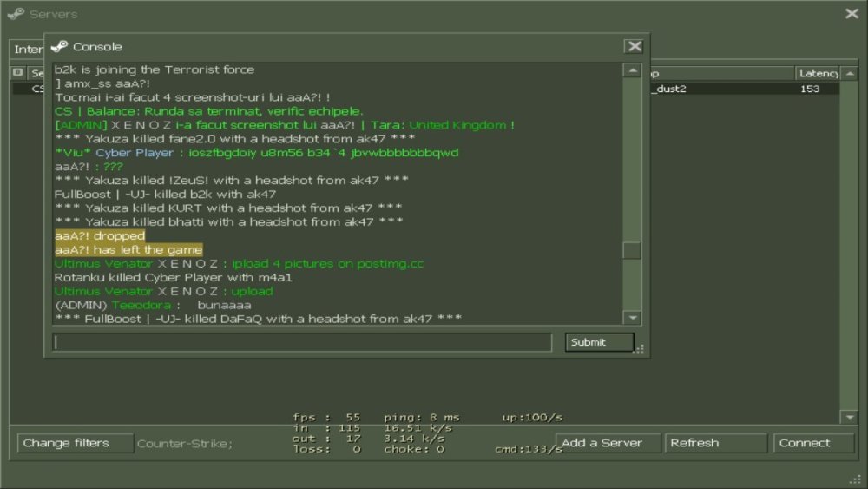868x489 pixels.
Task: Click the Steam icon in Console title
Action: click(59, 47)
